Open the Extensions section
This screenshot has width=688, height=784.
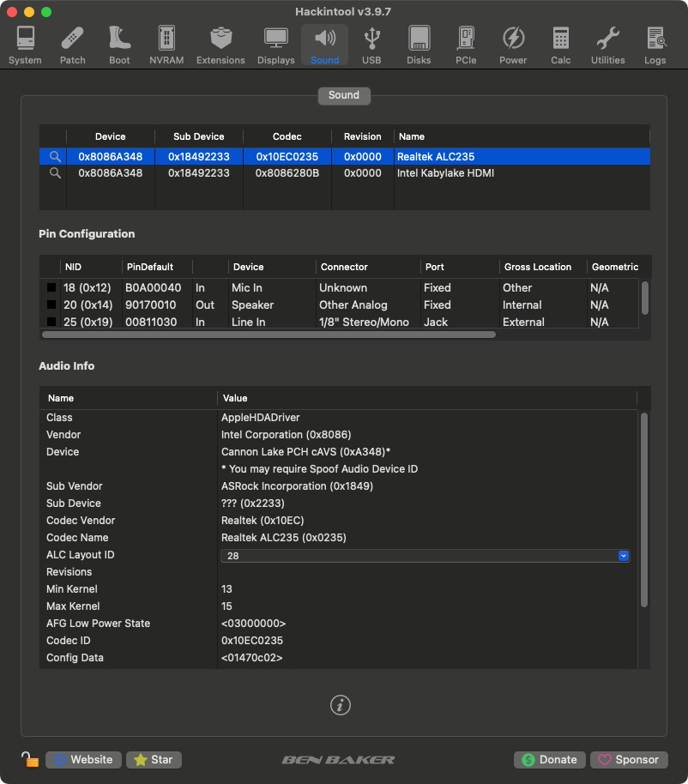(x=220, y=45)
